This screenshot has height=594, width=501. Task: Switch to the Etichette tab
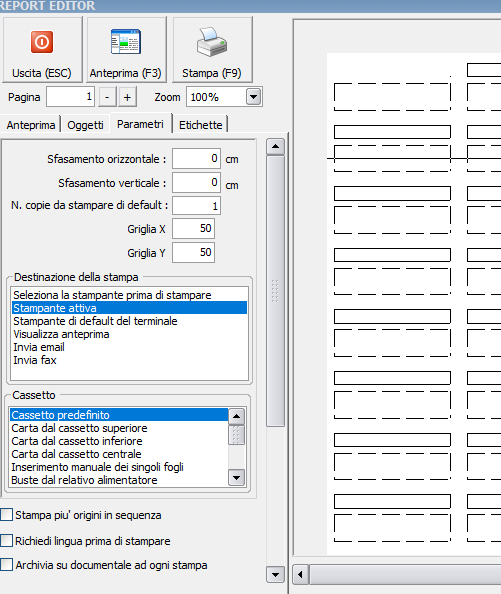(200, 125)
